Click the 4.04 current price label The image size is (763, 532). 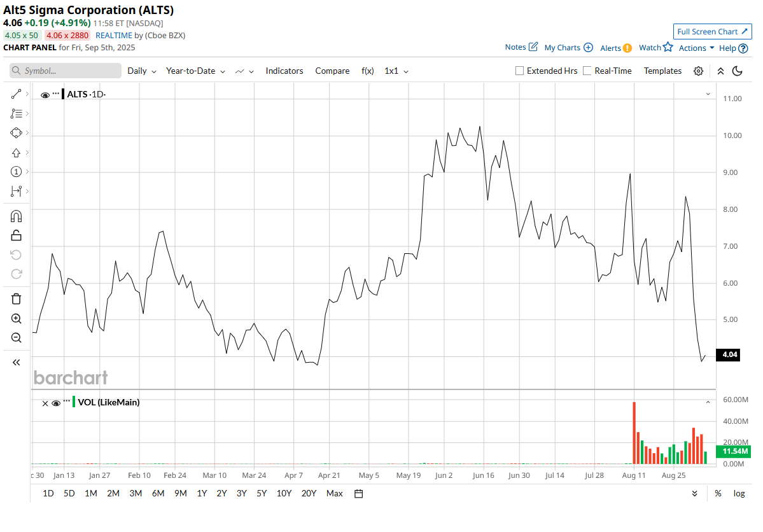pos(728,355)
